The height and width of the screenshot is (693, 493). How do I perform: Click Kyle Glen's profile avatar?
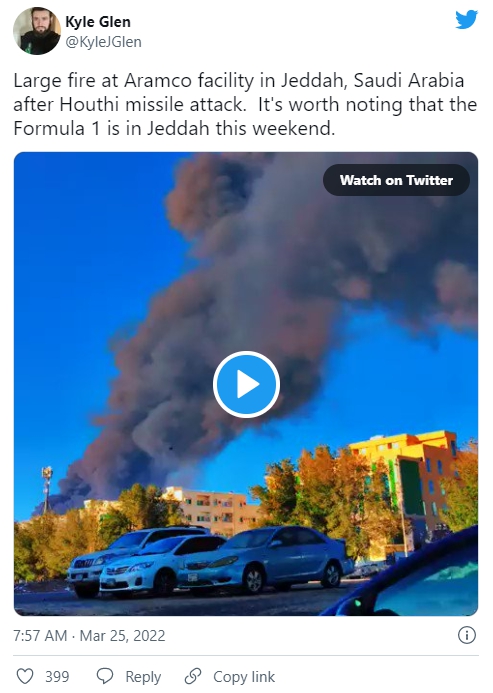pyautogui.click(x=37, y=31)
